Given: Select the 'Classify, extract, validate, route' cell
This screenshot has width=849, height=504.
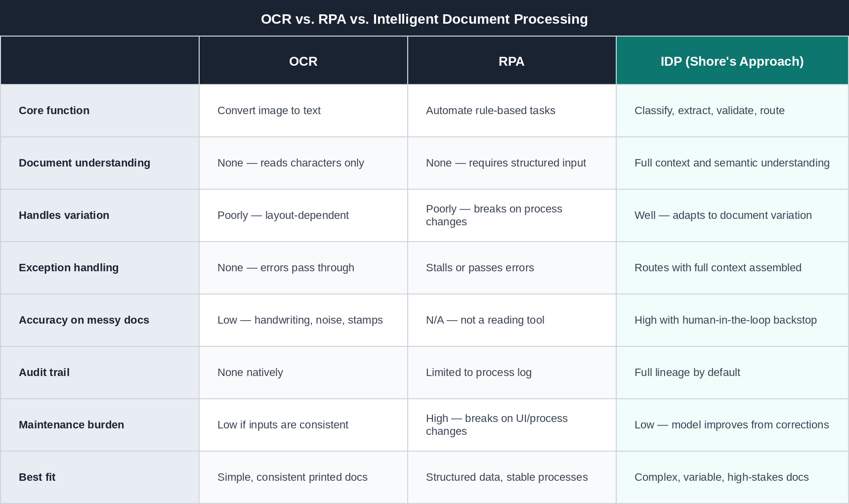Looking at the screenshot, I should click(732, 111).
